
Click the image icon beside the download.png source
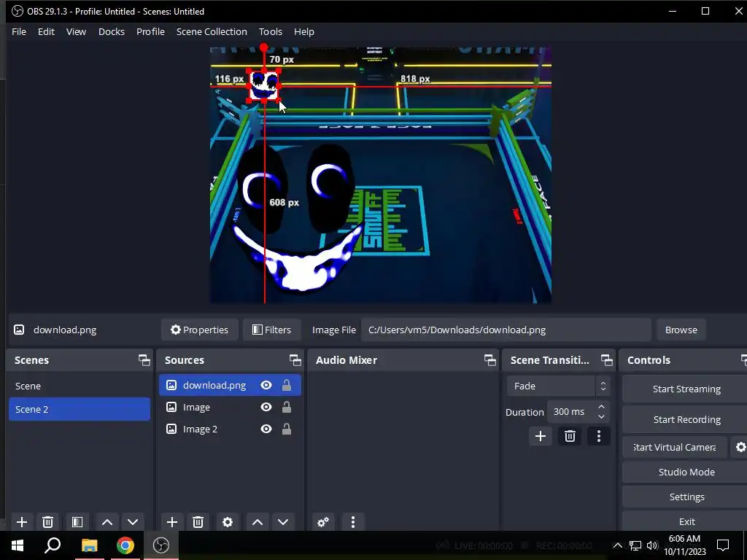pyautogui.click(x=171, y=385)
